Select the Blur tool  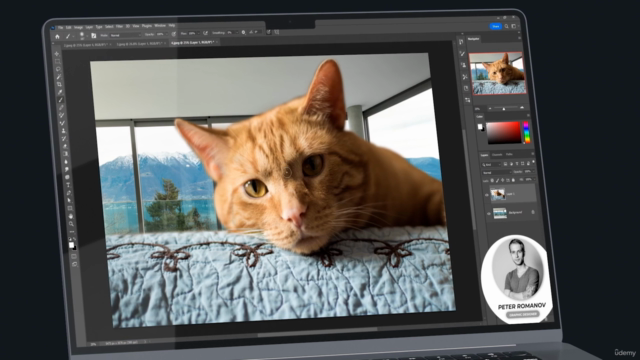tap(66, 162)
